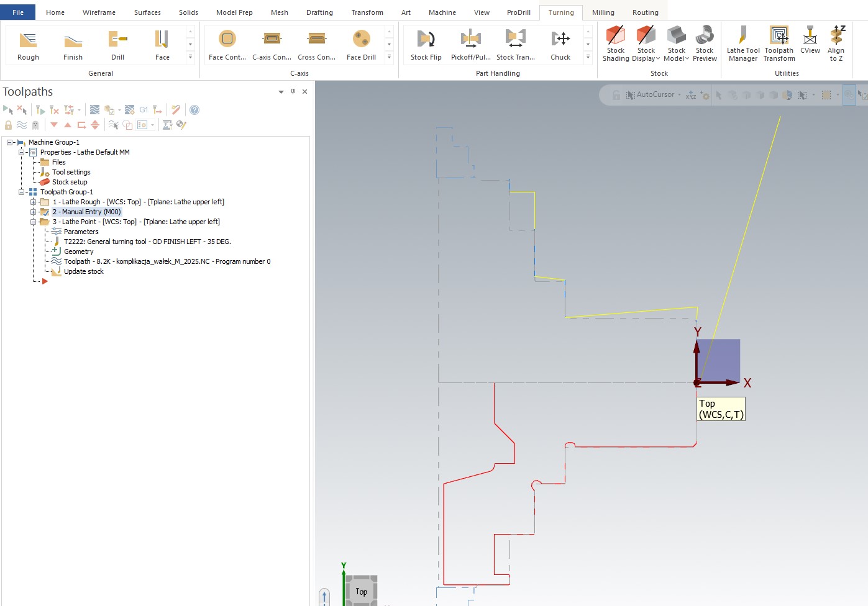Open Lathe Tool Manager
Image resolution: width=868 pixels, height=606 pixels.
[x=743, y=44]
